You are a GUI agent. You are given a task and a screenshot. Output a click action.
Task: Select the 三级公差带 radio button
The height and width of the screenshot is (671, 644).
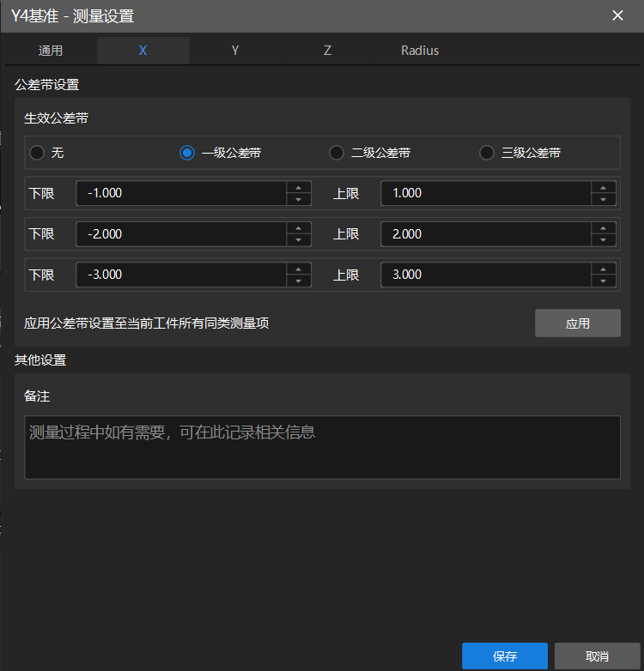(487, 153)
